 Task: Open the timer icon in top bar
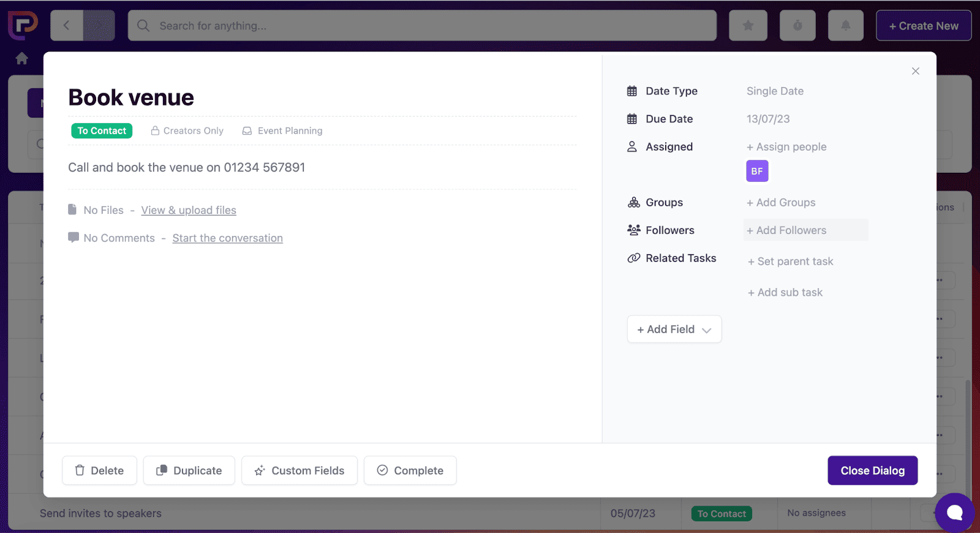click(797, 26)
